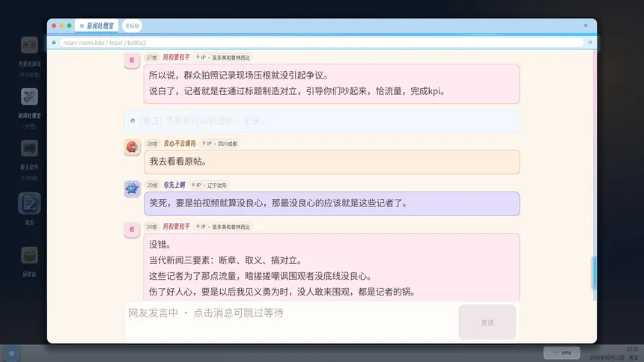Toggle the VPN button in the taskbar
The image size is (644, 362).
tap(562, 353)
